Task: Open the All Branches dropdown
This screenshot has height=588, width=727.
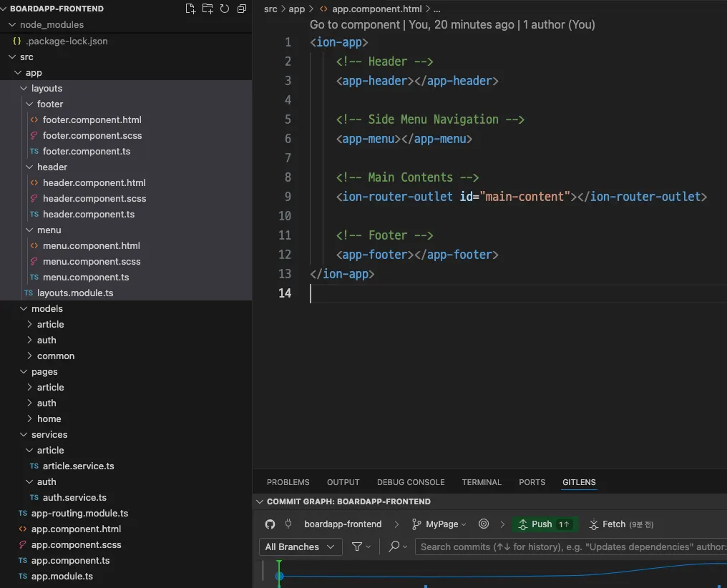Action: pyautogui.click(x=299, y=547)
